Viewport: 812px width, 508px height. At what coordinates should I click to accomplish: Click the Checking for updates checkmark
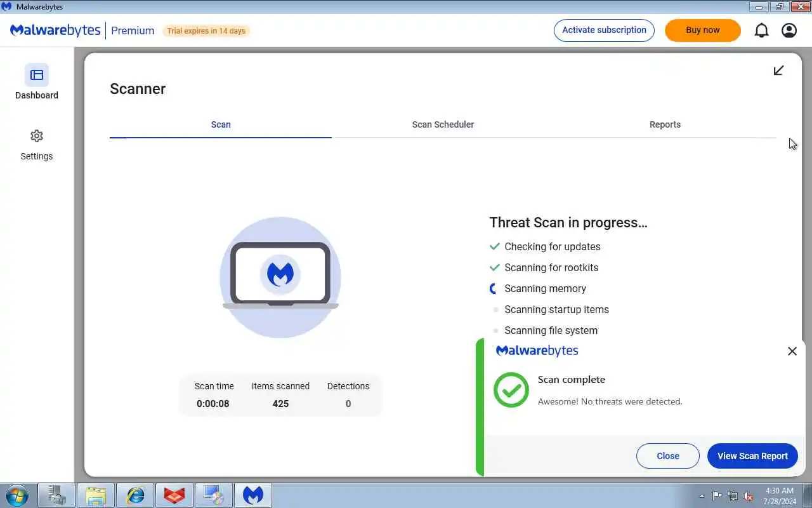495,246
